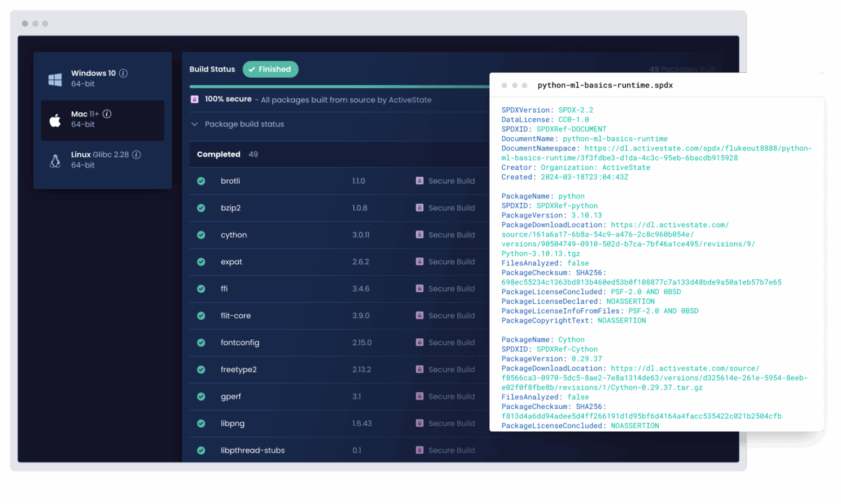Click the green checkmark beside libpng
The image size is (841, 504).
tap(201, 423)
